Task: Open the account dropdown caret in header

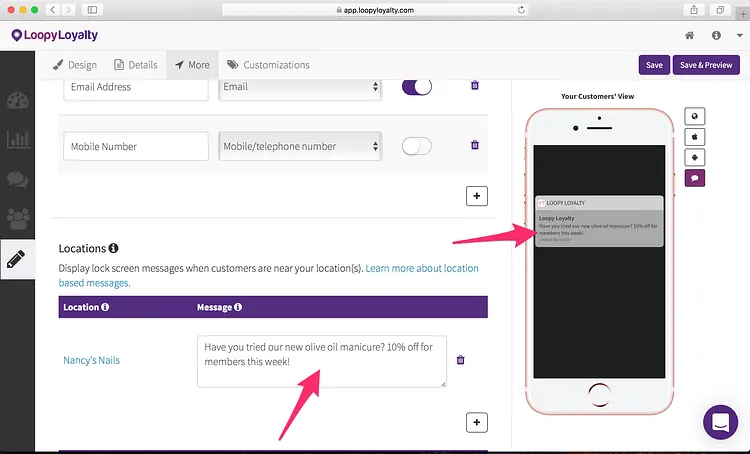Action: pos(739,35)
